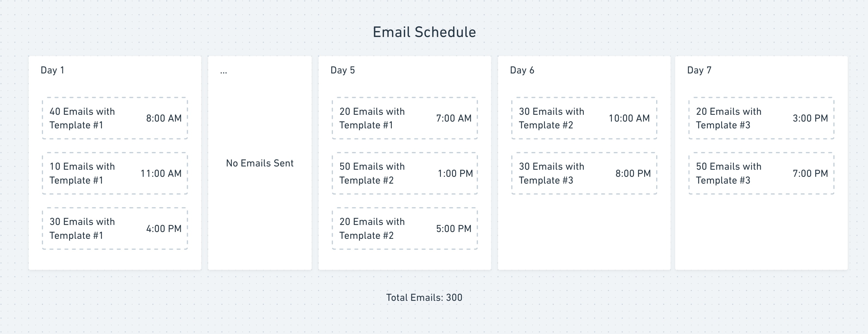Click the Day 5 column heading

click(343, 70)
